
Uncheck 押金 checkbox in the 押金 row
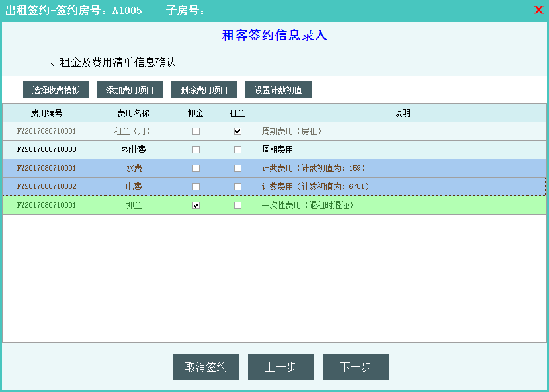196,206
